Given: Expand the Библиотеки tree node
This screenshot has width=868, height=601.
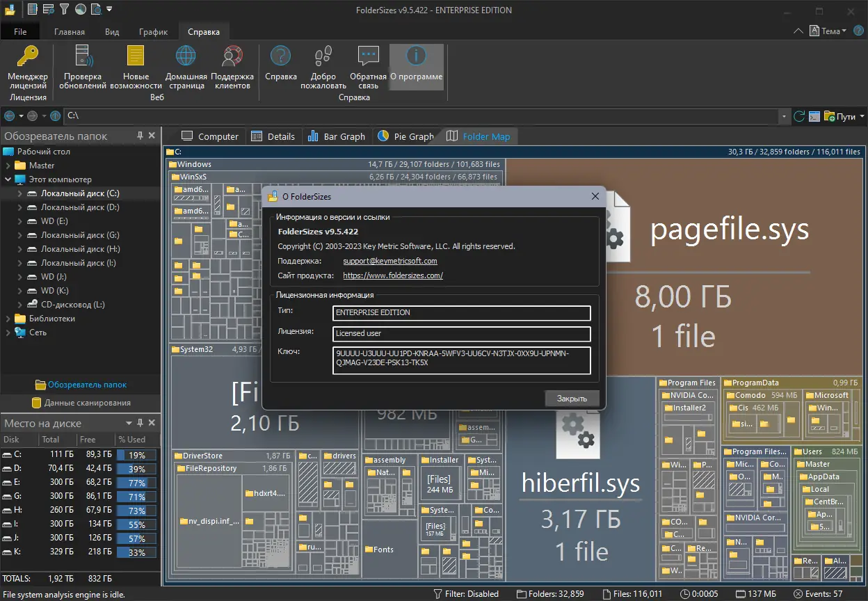Looking at the screenshot, I should (x=8, y=319).
